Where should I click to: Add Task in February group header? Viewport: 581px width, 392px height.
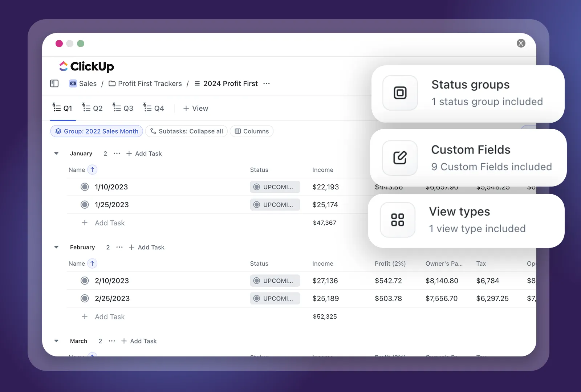pyautogui.click(x=146, y=247)
